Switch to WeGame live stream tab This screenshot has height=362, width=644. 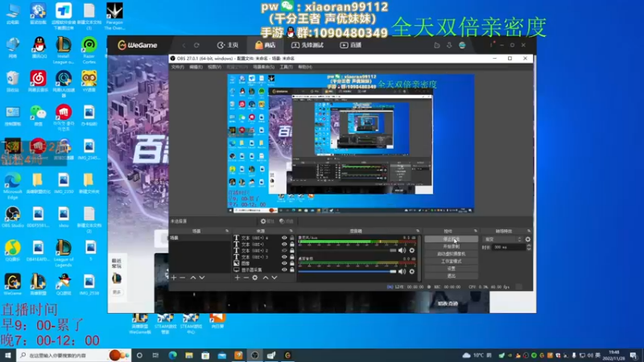[x=351, y=45]
